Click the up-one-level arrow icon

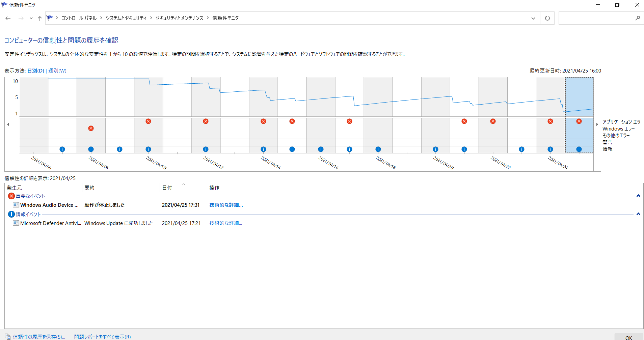coord(40,18)
